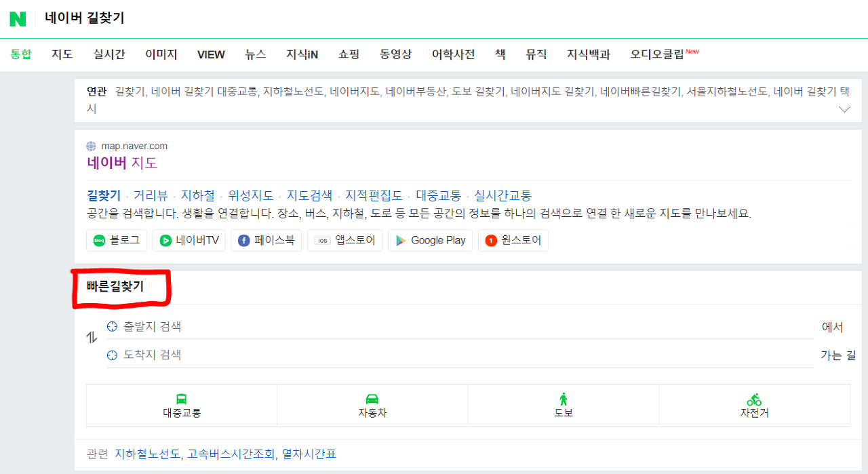Click the arrival field crosshair icon
This screenshot has height=474, width=868.
pyautogui.click(x=113, y=355)
